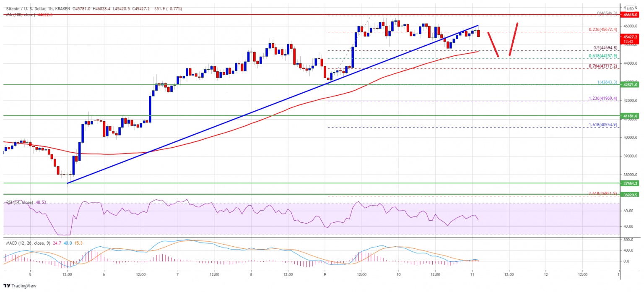Open the USD currency selector
644x292 pixels.
click(631, 9)
